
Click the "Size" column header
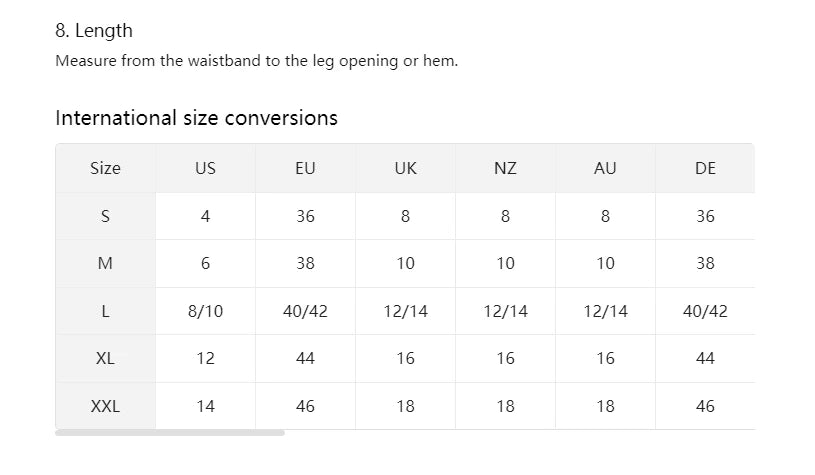coord(105,168)
